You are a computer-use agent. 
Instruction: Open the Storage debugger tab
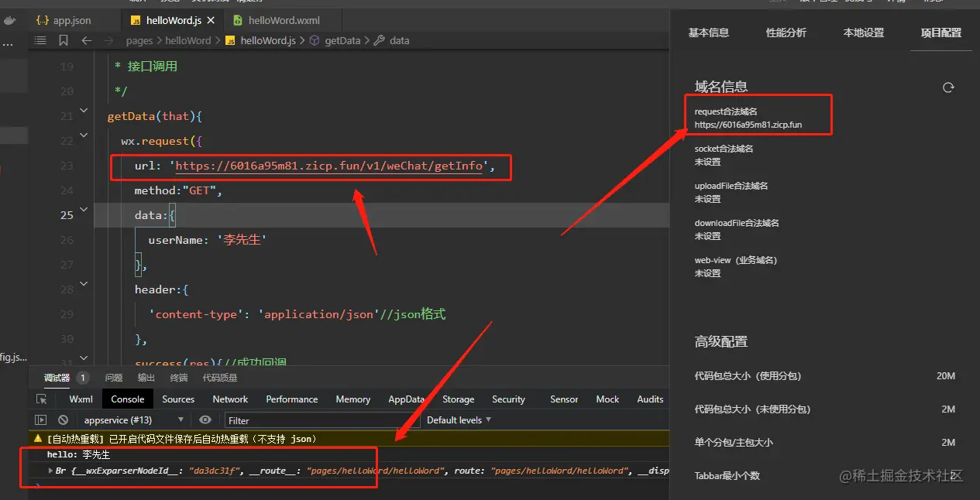click(x=458, y=399)
